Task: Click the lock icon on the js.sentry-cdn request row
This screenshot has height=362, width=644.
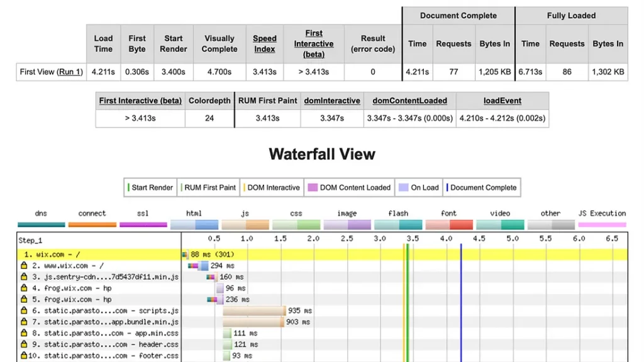Action: (x=24, y=277)
